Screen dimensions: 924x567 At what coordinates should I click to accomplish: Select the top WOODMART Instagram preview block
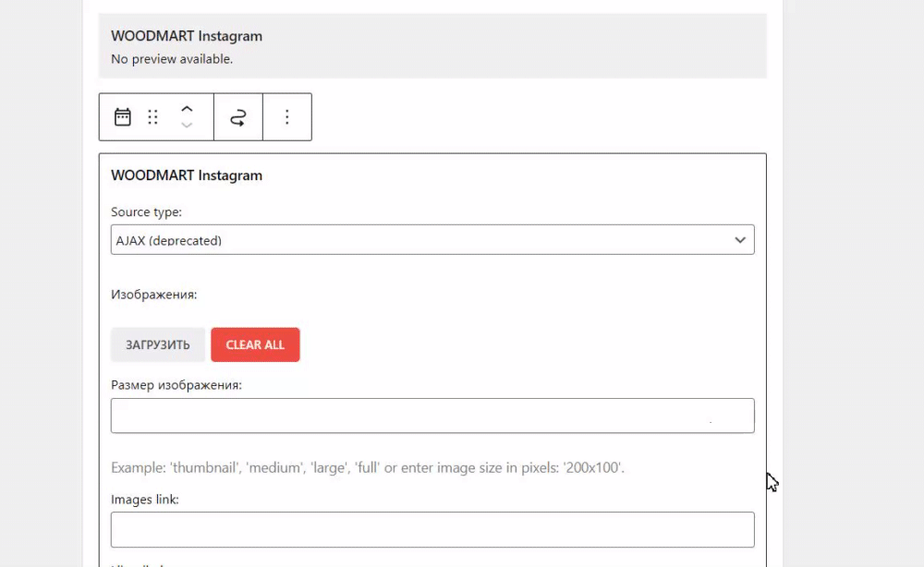pos(432,46)
